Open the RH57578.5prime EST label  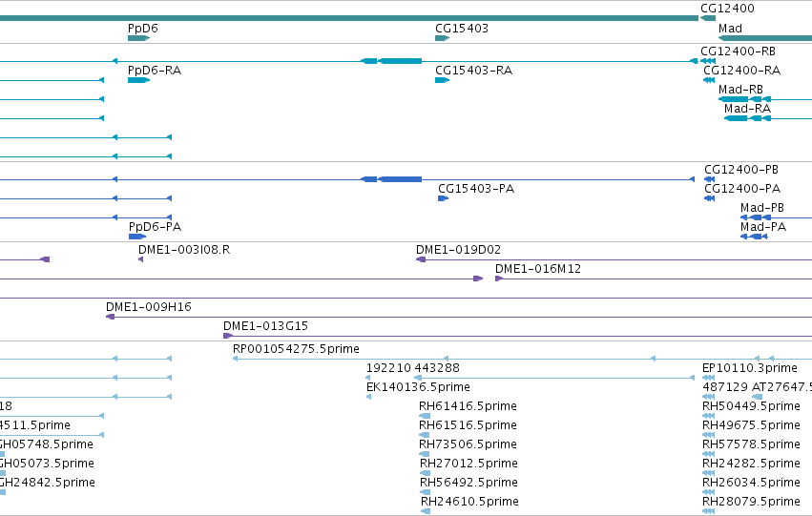click(x=751, y=445)
